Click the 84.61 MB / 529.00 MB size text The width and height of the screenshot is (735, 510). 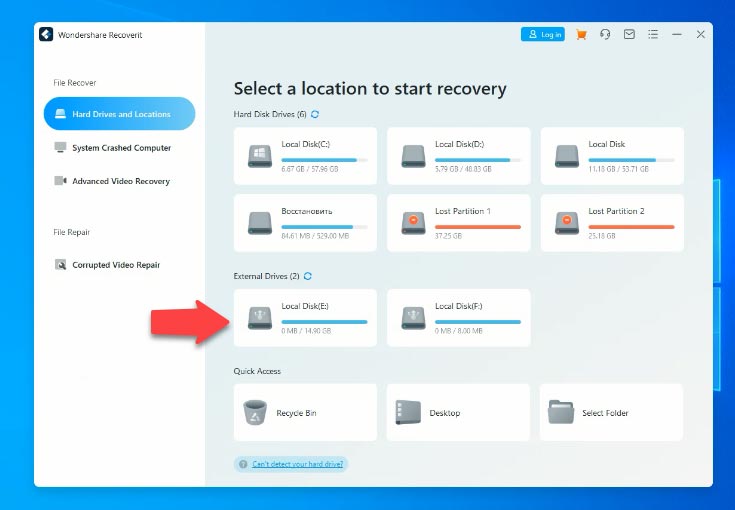[315, 236]
